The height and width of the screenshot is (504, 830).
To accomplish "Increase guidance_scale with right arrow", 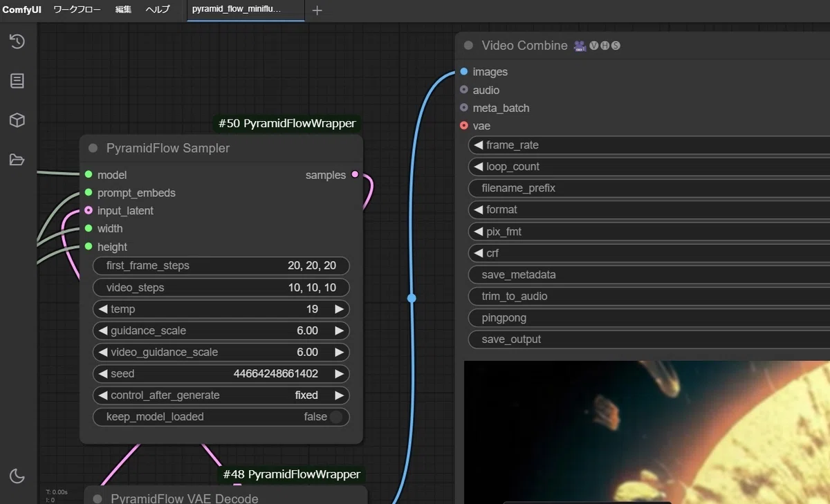I will (x=339, y=330).
